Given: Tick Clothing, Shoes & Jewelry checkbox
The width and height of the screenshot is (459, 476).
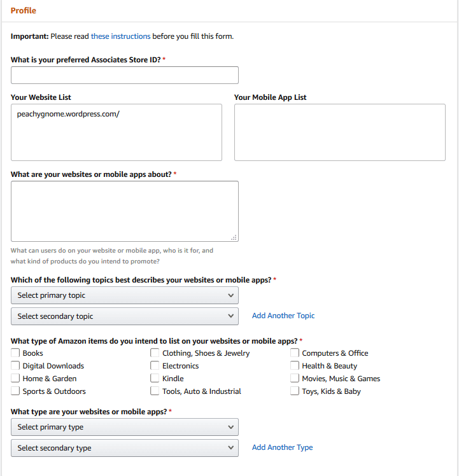Looking at the screenshot, I should 155,353.
